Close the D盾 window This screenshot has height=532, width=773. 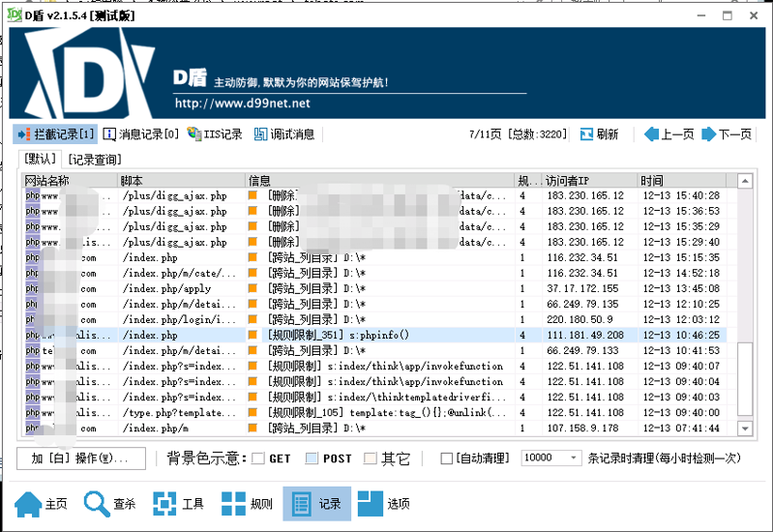(754, 15)
